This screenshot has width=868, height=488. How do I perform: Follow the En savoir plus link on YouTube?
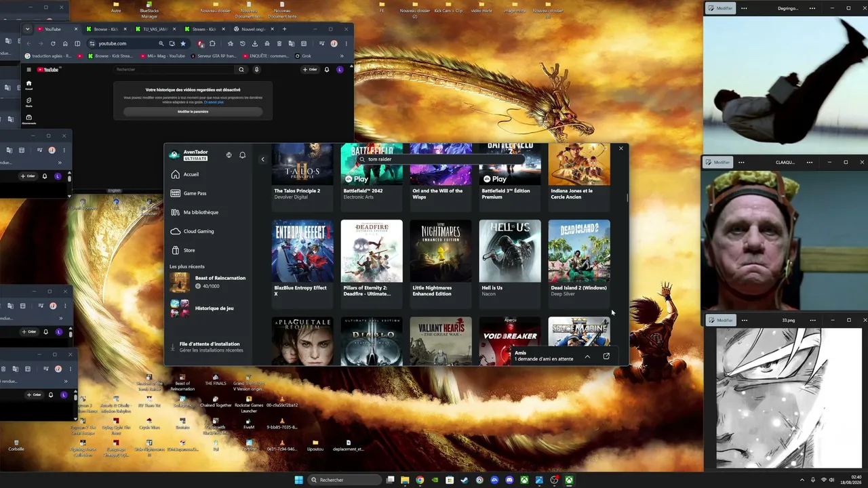tap(214, 102)
